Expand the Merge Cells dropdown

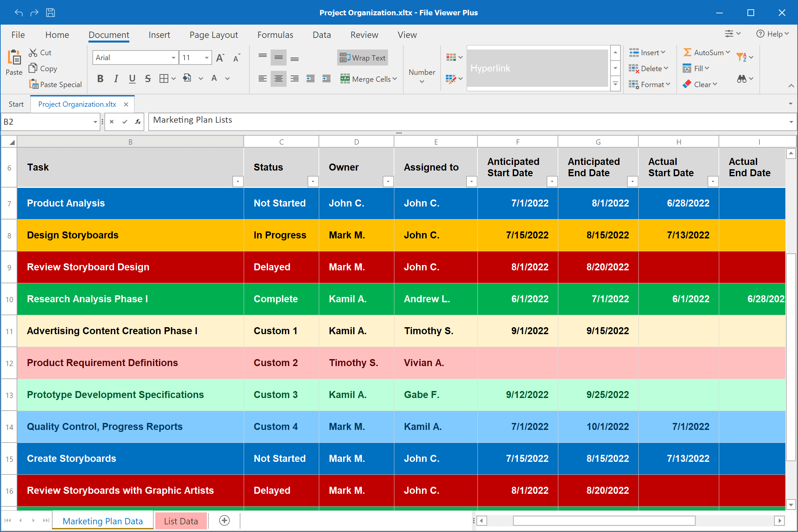395,79
